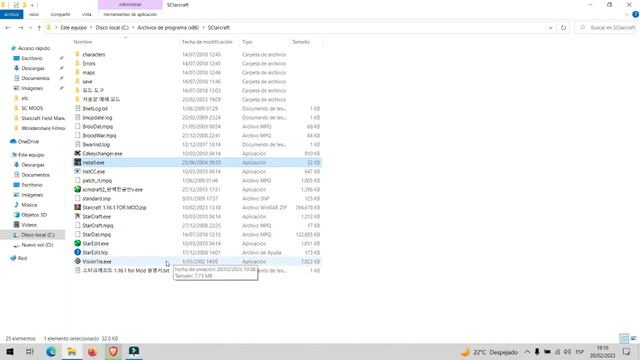Select the maps folder
The image size is (640, 360).
[x=88, y=72]
